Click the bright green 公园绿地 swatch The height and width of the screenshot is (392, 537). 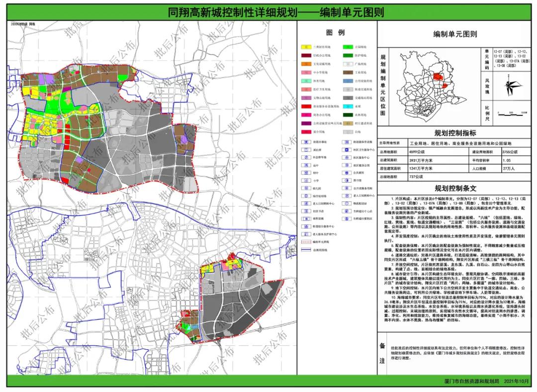[348, 47]
